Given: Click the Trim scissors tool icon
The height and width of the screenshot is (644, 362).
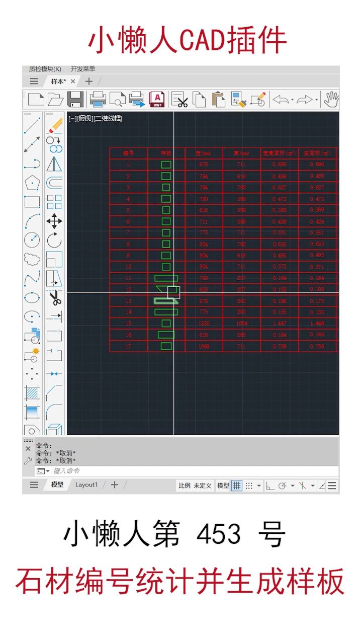Looking at the screenshot, I should [54, 298].
